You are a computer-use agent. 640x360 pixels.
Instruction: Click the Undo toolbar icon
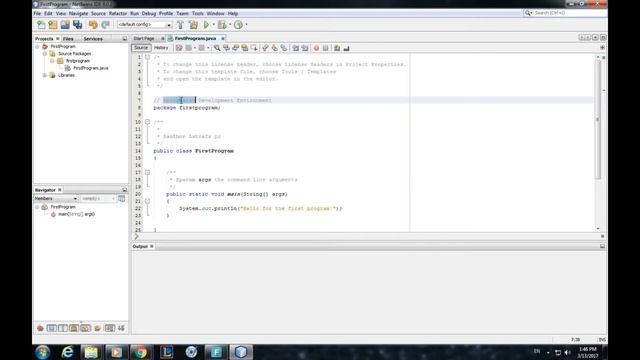(93, 24)
